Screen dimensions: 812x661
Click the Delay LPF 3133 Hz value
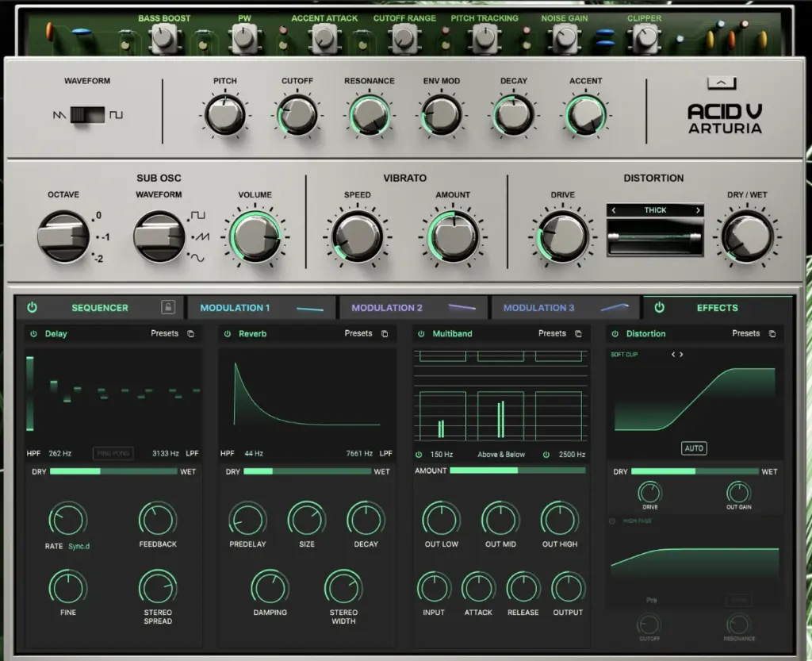tap(166, 453)
